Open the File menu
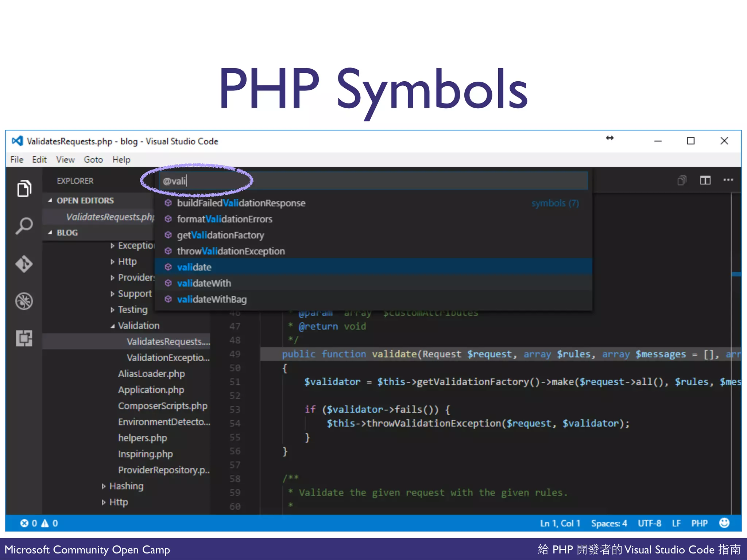The width and height of the screenshot is (747, 560). 17,159
